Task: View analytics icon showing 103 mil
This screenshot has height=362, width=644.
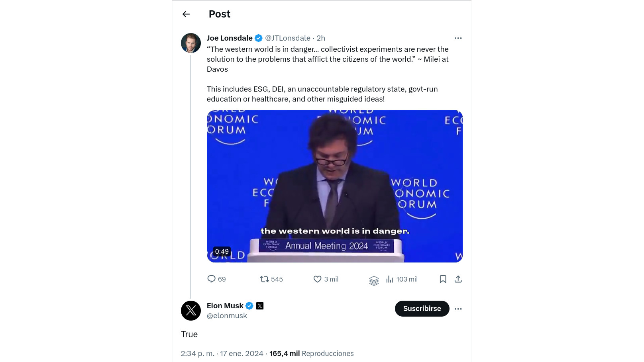Action: pyautogui.click(x=390, y=279)
